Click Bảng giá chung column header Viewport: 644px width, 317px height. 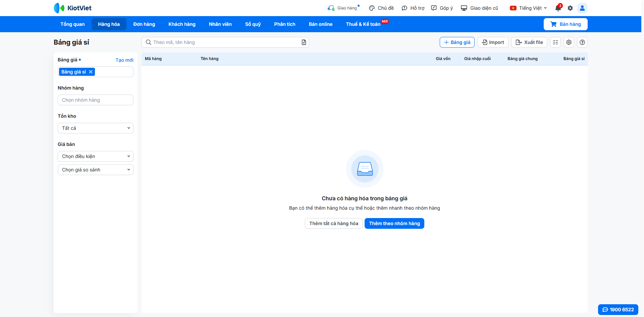(523, 59)
